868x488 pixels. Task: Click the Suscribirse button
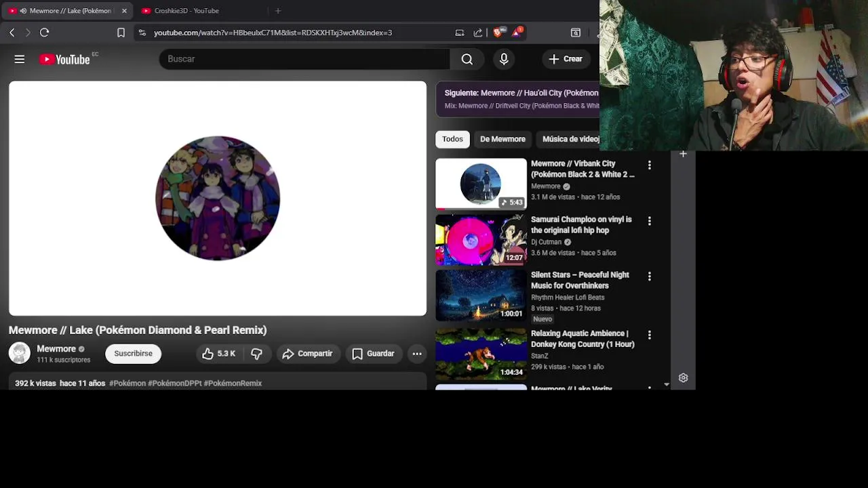point(133,353)
